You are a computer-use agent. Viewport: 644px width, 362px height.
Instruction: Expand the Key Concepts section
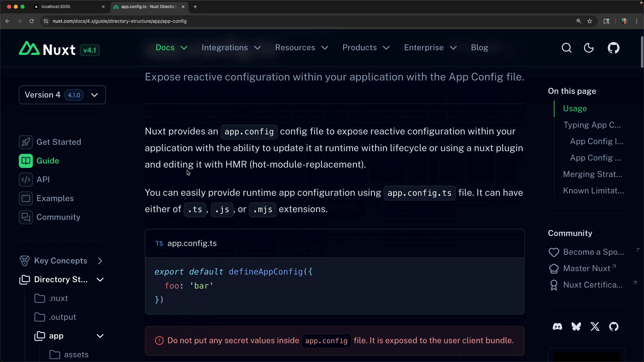coord(100,261)
